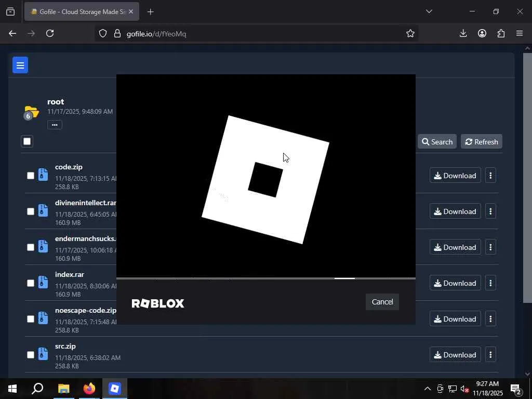Reload the current browser page
The image size is (532, 399).
[50, 33]
